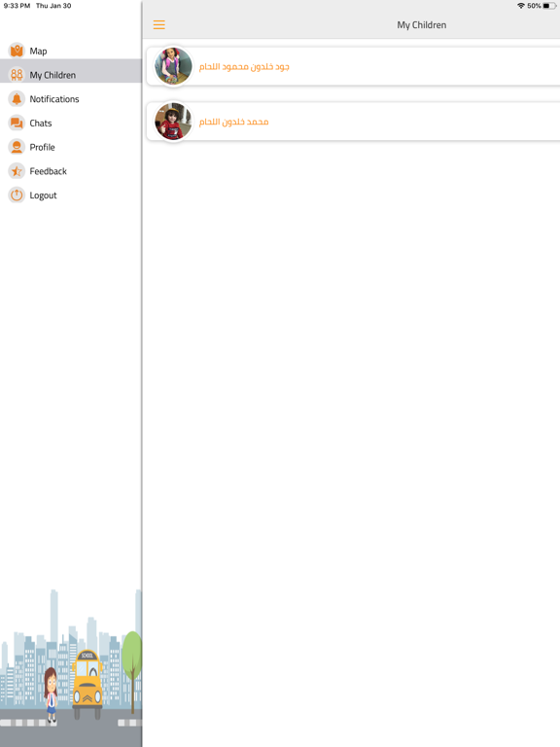
Task: Tap the Thu Jan 30 date in status bar
Action: 53,6
